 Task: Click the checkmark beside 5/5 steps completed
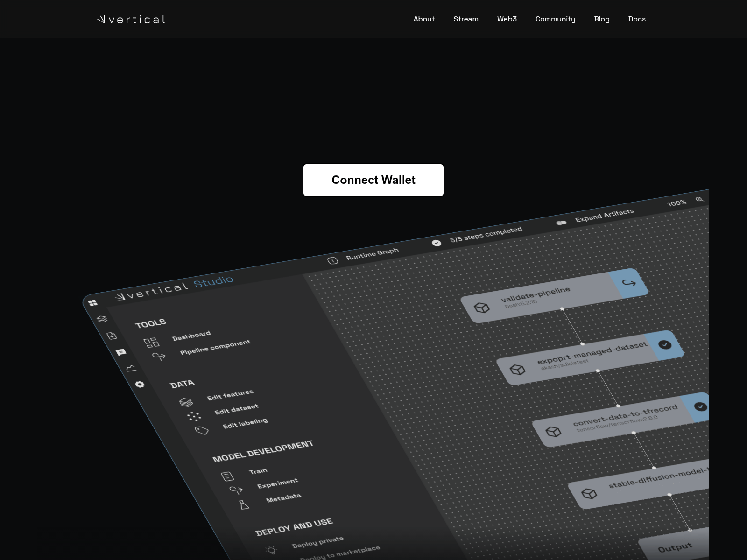coord(436,243)
